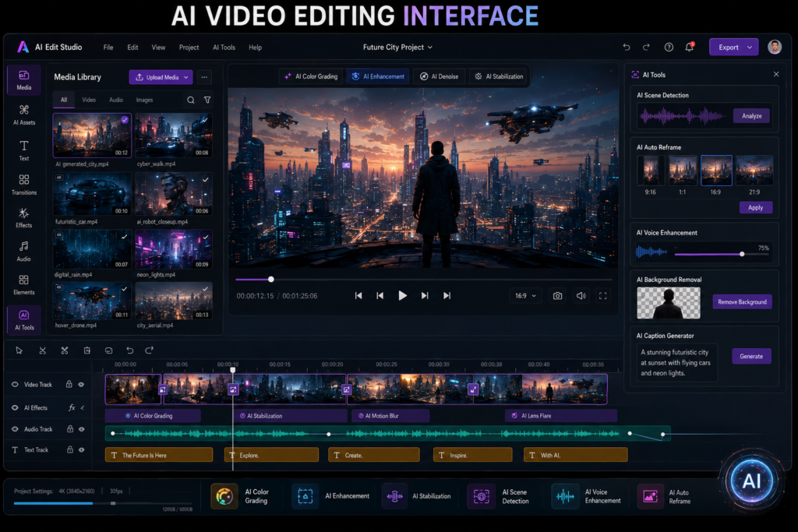Open the 16:9 aspect ratio dropdown

(526, 295)
